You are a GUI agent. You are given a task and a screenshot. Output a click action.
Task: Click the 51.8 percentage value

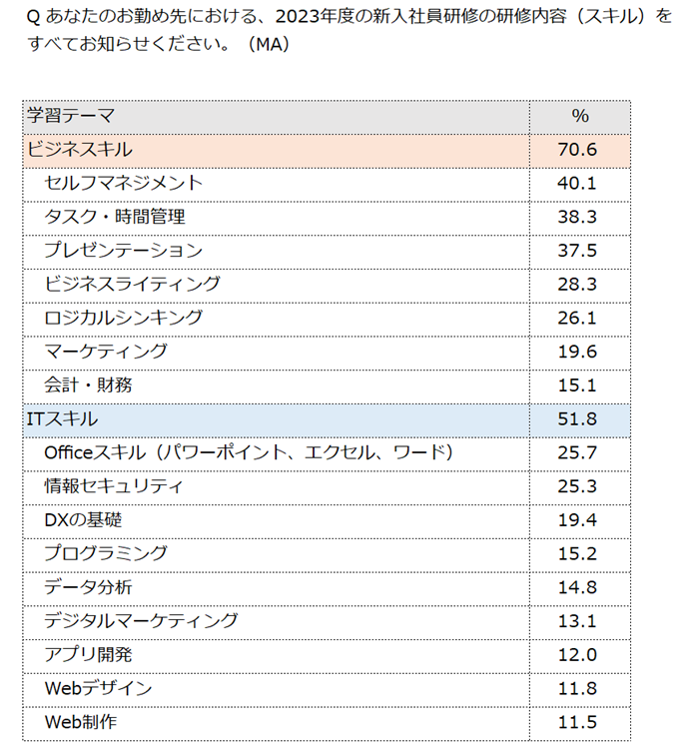pos(579,419)
